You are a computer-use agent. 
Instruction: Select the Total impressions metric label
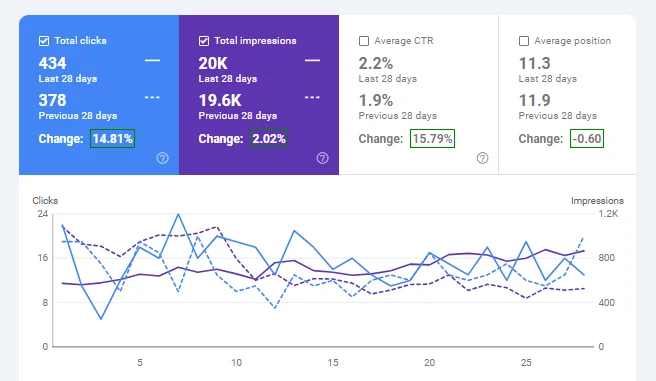(x=255, y=41)
